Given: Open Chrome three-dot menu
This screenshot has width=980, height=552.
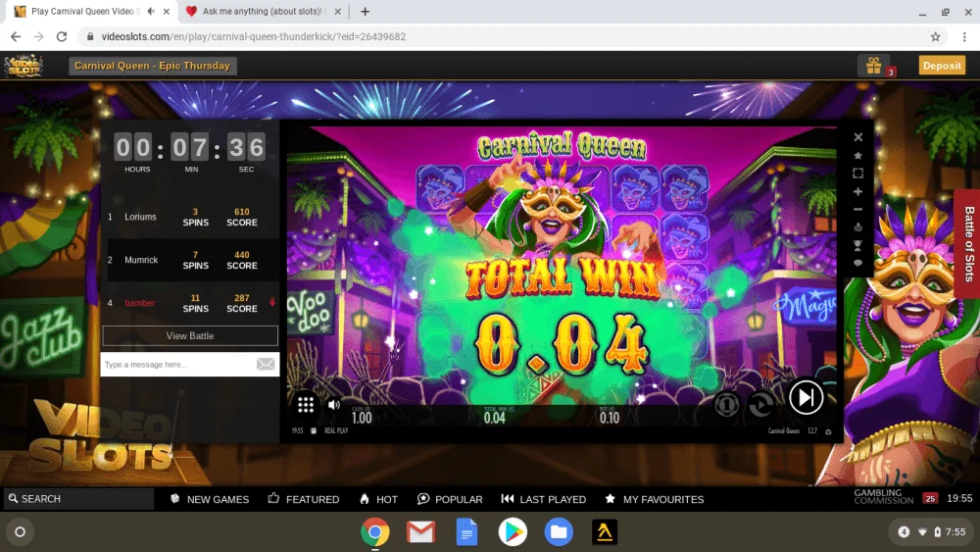Looking at the screenshot, I should point(964,37).
